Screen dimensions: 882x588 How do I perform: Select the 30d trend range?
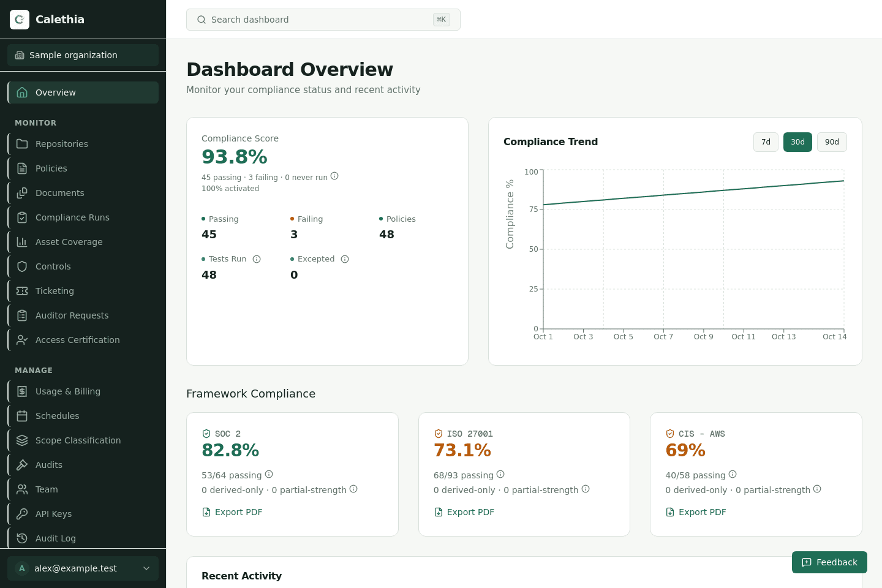pos(797,142)
